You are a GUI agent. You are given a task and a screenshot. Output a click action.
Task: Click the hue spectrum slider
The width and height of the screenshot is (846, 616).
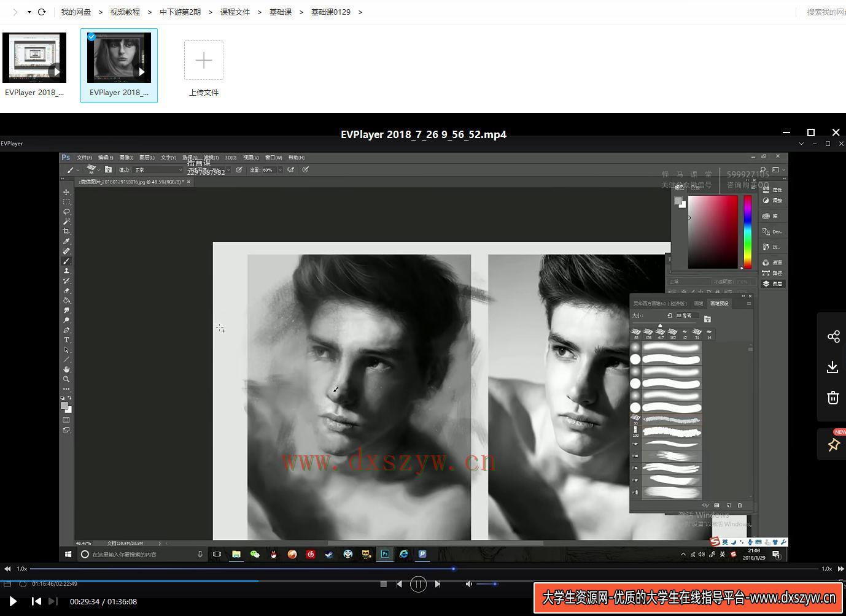click(x=747, y=232)
